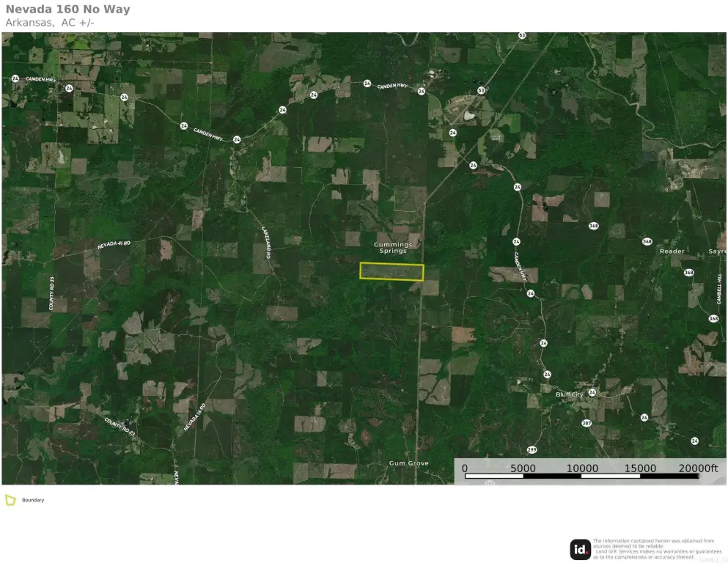
Task: Click the map scale bar
Action: (581, 476)
